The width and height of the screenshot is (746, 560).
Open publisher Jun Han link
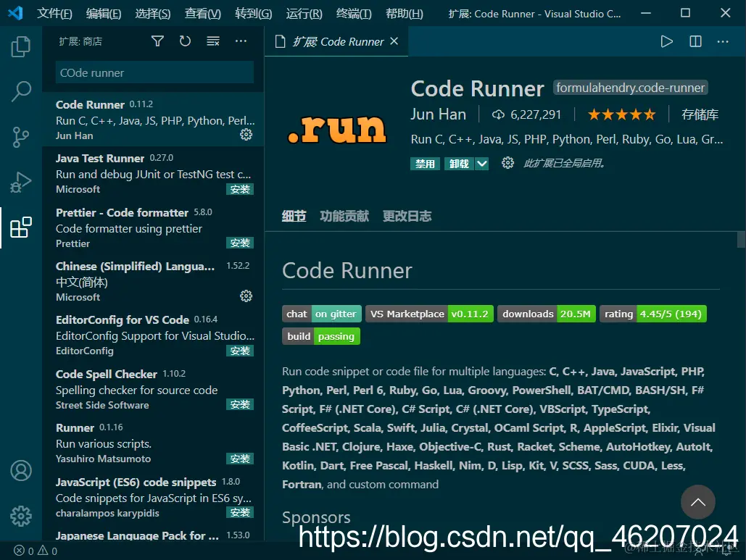coord(438,114)
